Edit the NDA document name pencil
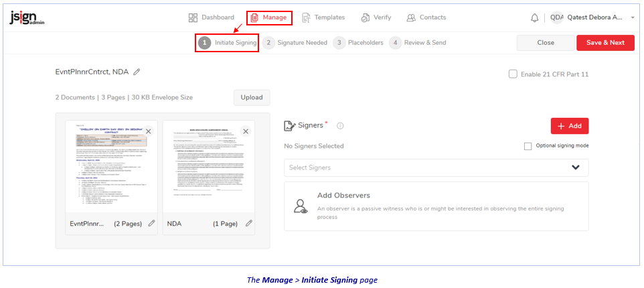Viewport: 644px width, 288px height. point(248,223)
